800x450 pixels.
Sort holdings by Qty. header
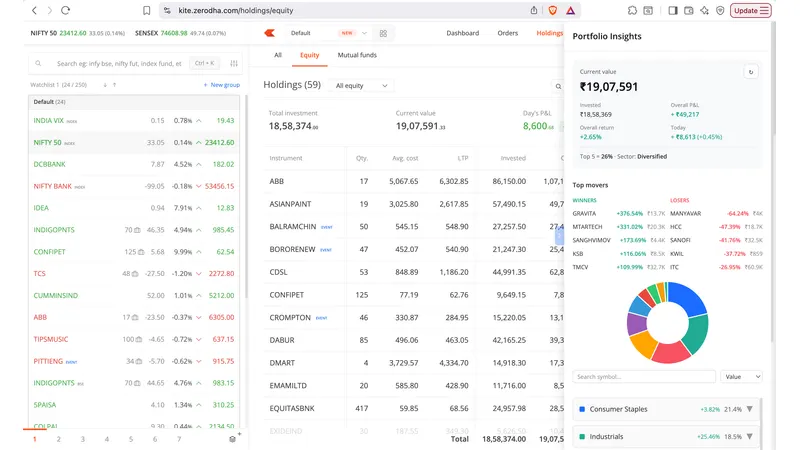click(362, 158)
